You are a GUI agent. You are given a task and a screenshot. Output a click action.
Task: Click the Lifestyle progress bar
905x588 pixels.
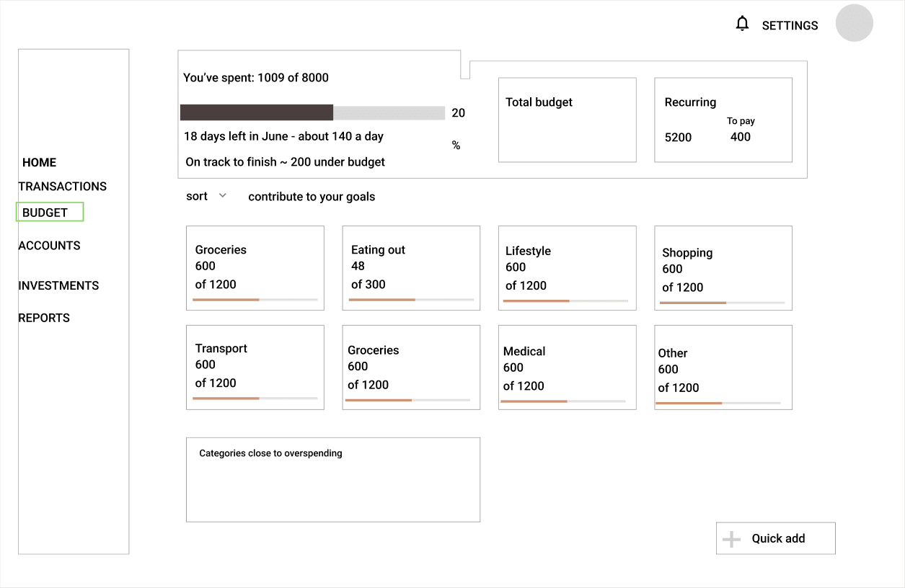pyautogui.click(x=565, y=301)
